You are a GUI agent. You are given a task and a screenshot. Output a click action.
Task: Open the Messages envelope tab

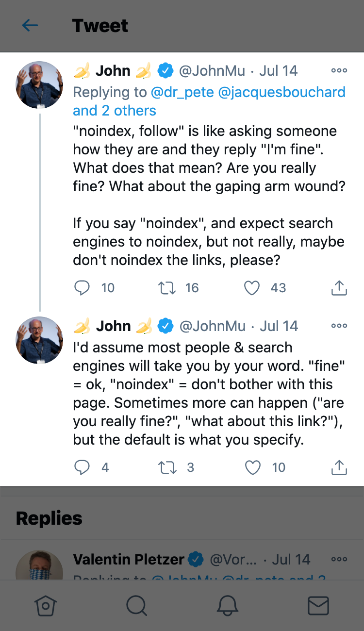point(318,606)
